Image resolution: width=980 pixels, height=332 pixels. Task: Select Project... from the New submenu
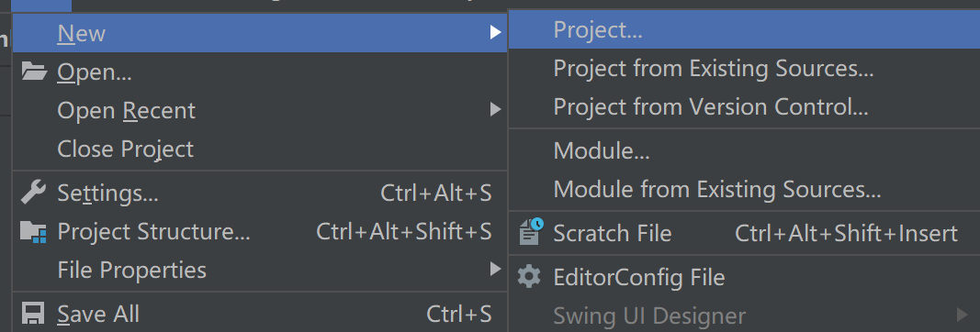pyautogui.click(x=744, y=30)
